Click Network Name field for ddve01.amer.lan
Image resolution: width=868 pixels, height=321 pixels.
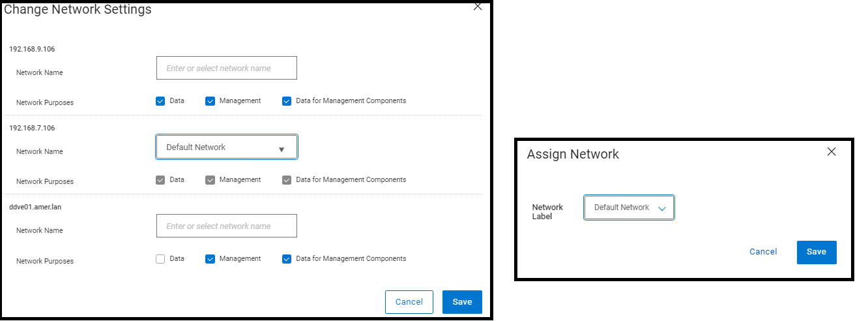pyautogui.click(x=226, y=226)
